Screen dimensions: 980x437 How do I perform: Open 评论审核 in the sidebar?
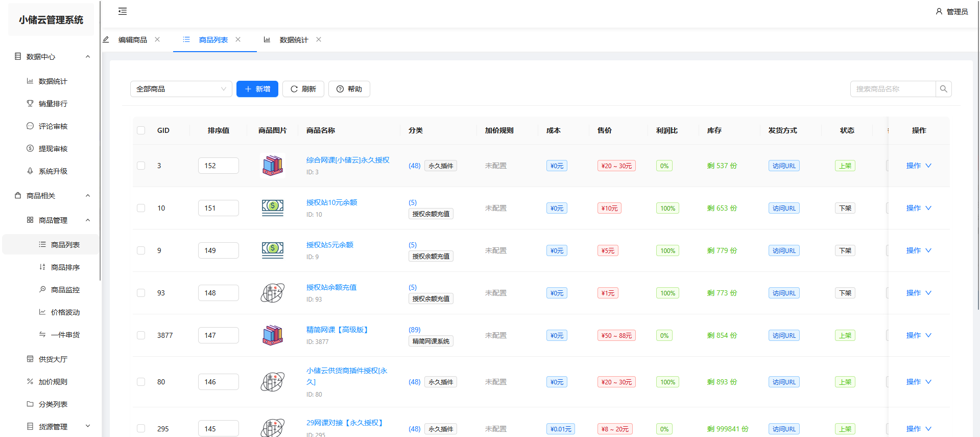tap(53, 126)
